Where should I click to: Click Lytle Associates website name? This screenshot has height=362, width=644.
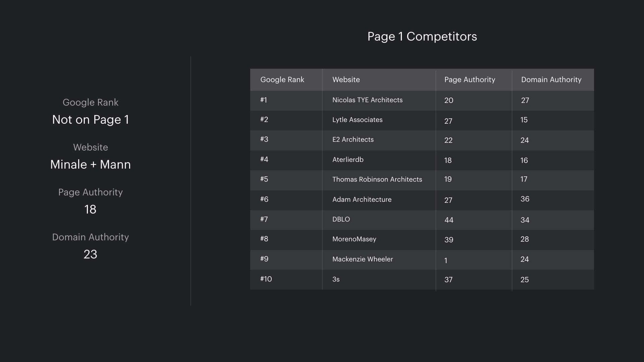357,120
